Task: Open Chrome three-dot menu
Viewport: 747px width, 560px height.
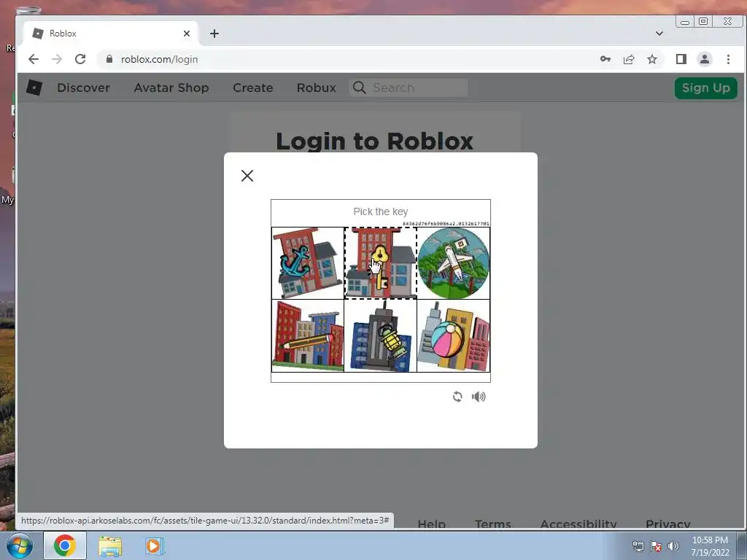Action: point(728,59)
